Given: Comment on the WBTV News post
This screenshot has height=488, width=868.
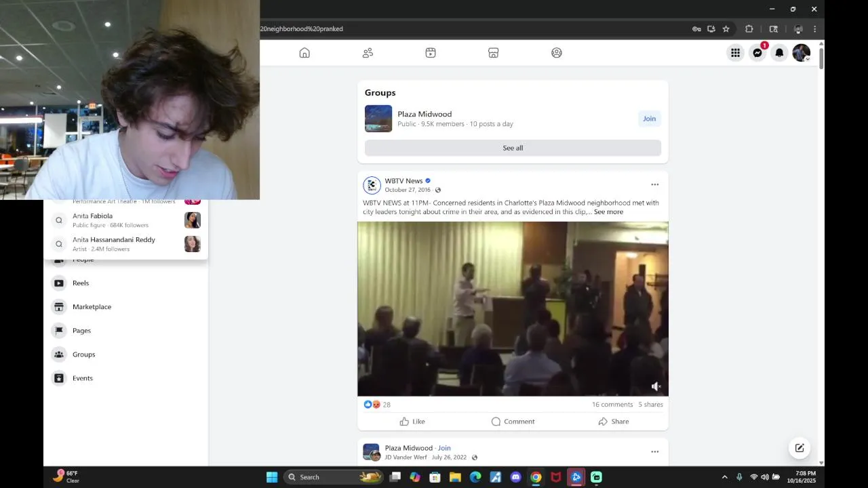Looking at the screenshot, I should tap(513, 422).
